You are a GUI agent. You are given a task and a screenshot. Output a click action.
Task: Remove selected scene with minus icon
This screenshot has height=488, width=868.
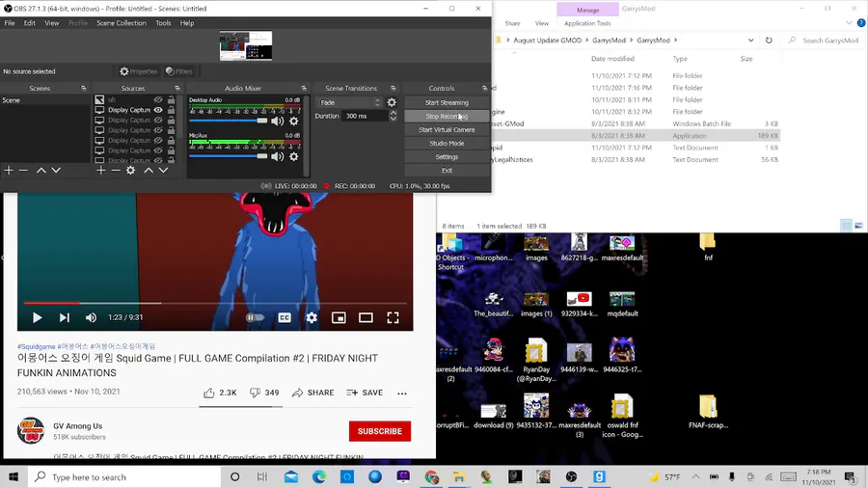point(23,171)
